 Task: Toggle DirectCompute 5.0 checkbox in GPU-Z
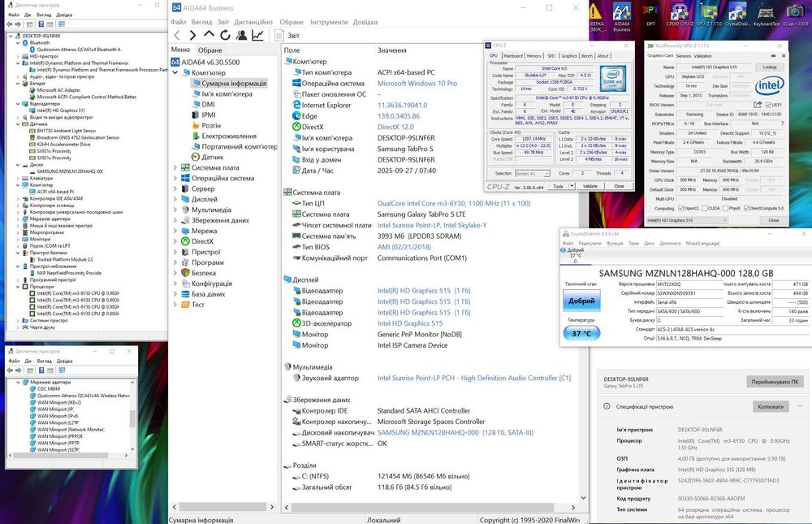tap(747, 208)
